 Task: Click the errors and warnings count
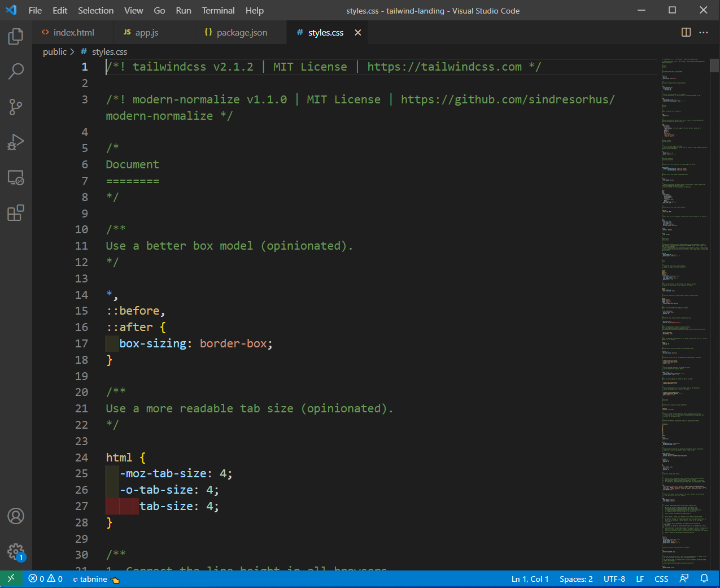46,579
